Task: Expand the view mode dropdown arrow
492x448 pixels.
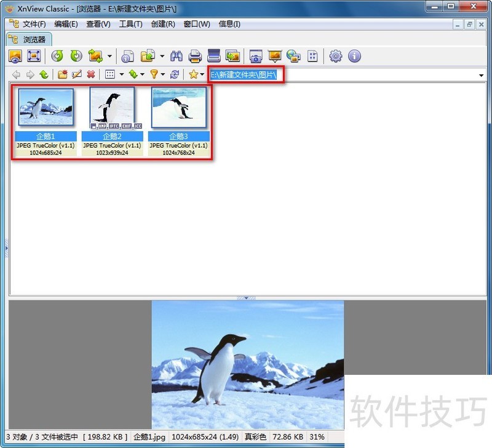Action: (x=121, y=74)
